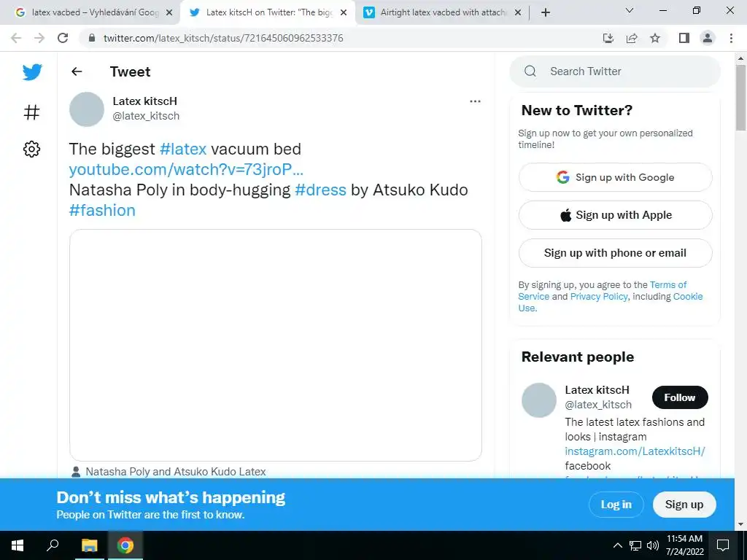
Task: Toggle the Chrome side panel icon
Action: coord(684,38)
